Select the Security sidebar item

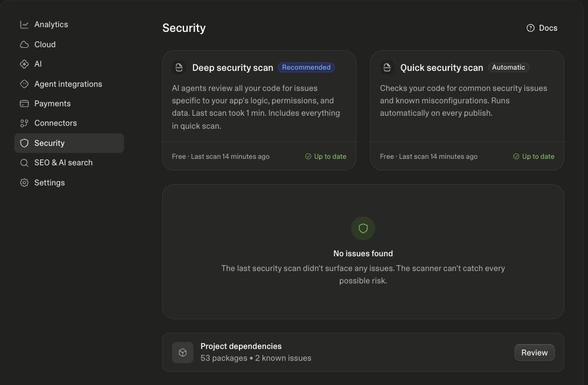pyautogui.click(x=69, y=143)
